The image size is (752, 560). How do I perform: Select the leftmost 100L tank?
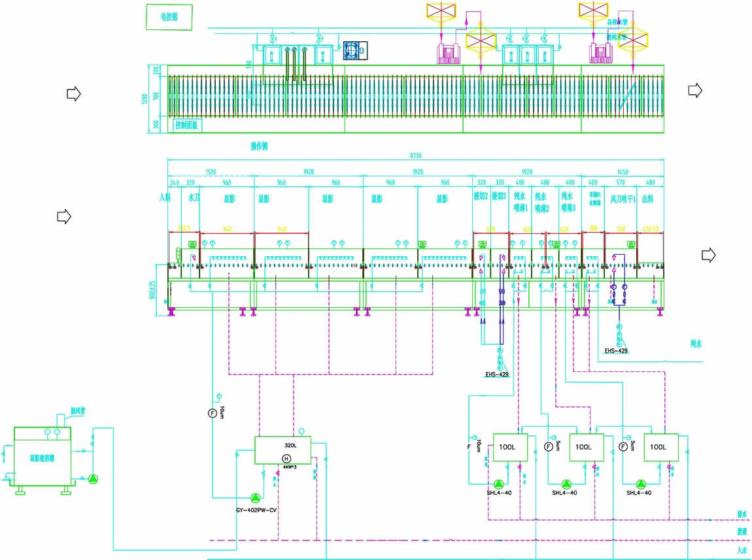pos(509,448)
